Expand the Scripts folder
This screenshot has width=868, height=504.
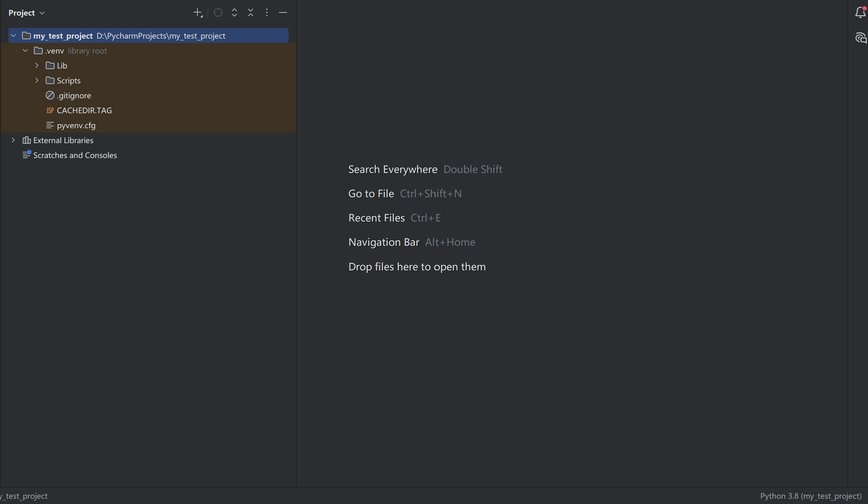pos(37,81)
